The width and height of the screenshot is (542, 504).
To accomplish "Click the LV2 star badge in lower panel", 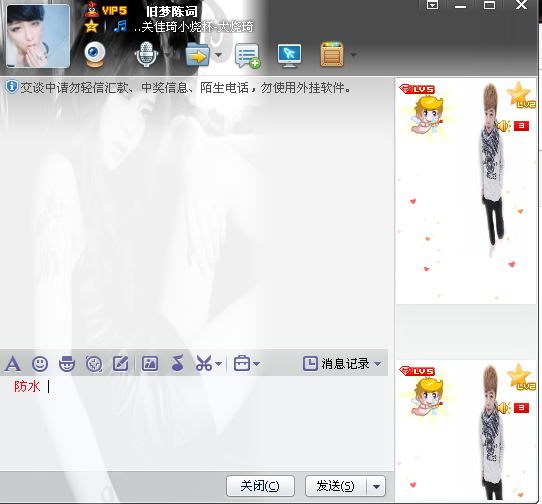I will click(521, 377).
